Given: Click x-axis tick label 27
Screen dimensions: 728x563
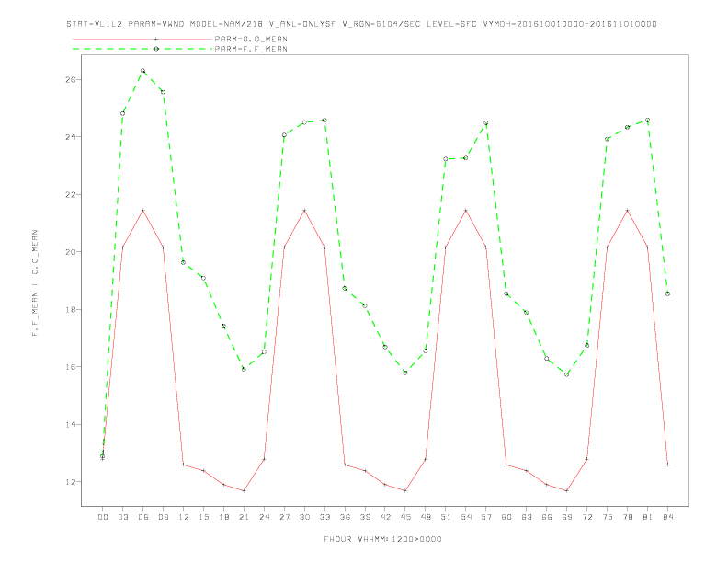Looking at the screenshot, I should coord(284,517).
